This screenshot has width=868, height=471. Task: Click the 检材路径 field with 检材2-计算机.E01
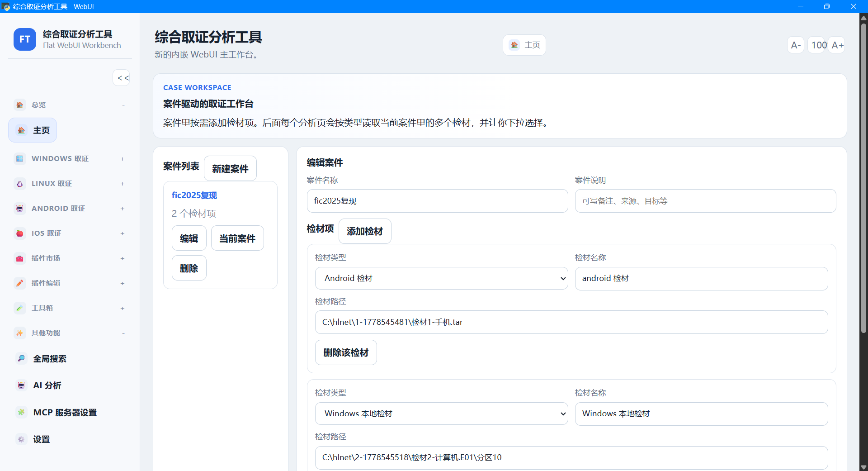(571, 457)
